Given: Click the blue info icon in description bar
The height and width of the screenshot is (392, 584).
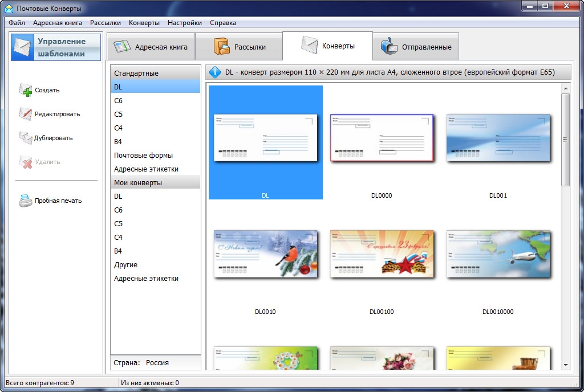Looking at the screenshot, I should click(216, 72).
